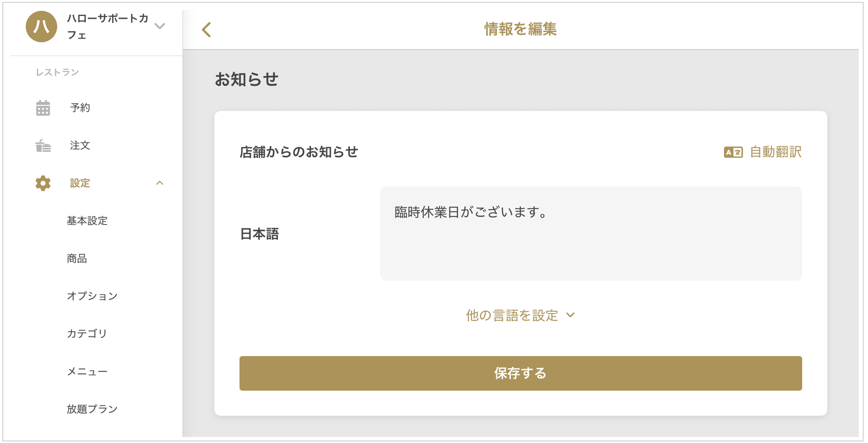Click the calendar icon for 予約
868x443 pixels.
coord(43,108)
